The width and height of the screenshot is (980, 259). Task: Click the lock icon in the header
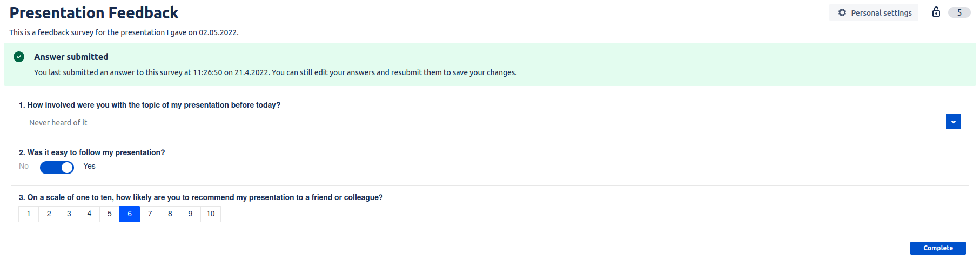tap(936, 12)
